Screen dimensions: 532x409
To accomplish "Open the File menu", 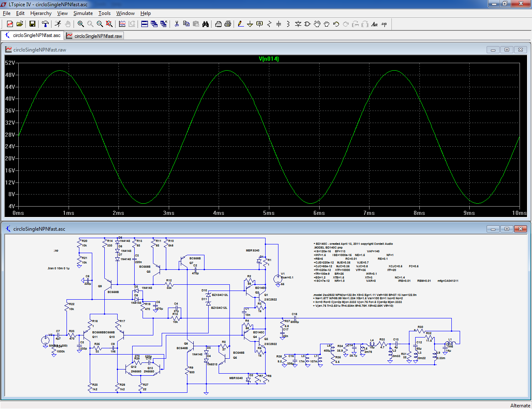I will (7, 13).
